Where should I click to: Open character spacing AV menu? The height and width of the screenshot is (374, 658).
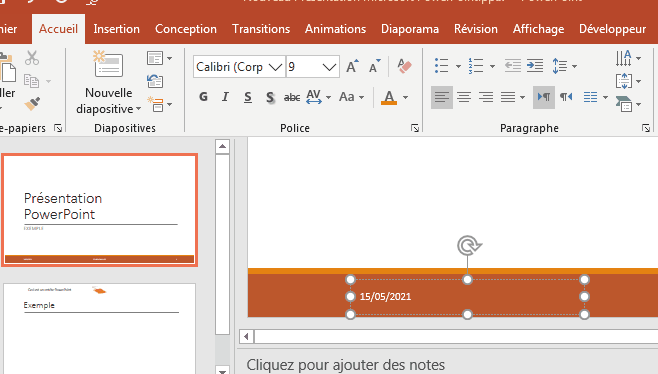319,97
